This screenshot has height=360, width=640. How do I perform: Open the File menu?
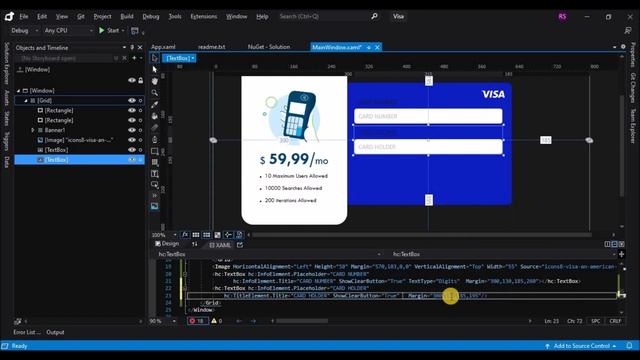pos(24,16)
